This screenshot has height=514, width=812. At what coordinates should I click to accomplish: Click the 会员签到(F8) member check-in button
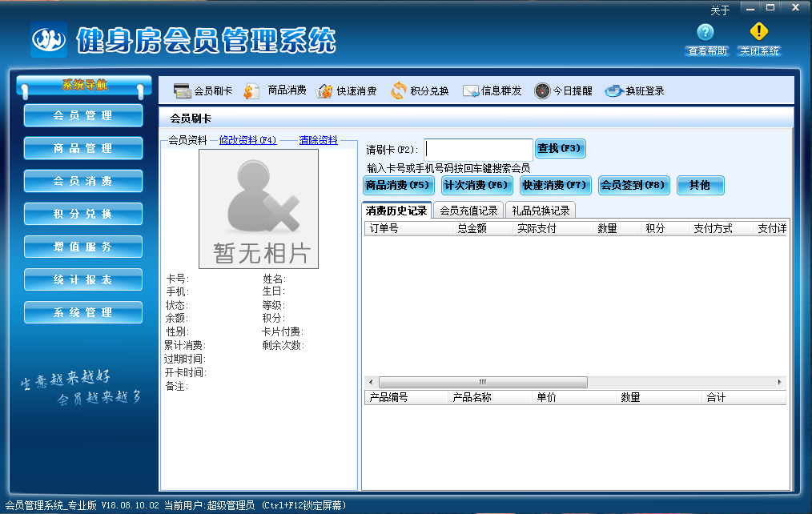pos(633,185)
